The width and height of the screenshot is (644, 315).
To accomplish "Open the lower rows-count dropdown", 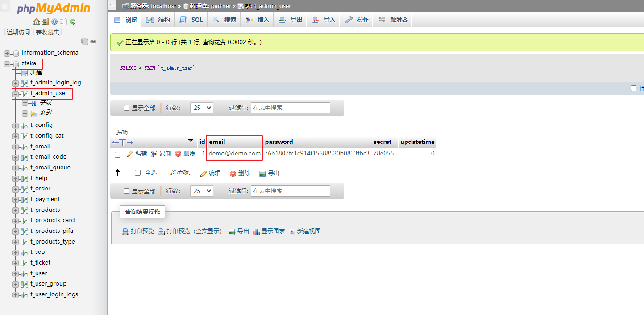I will [x=202, y=191].
